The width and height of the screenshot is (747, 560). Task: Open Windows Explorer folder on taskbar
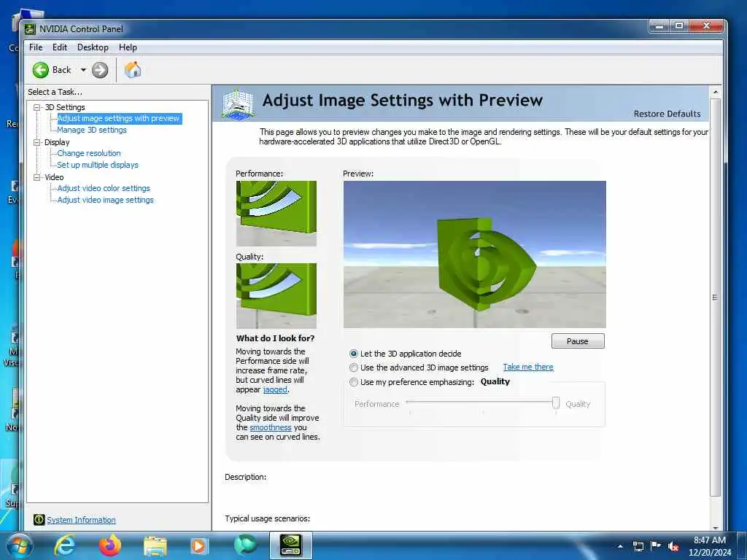(x=155, y=546)
